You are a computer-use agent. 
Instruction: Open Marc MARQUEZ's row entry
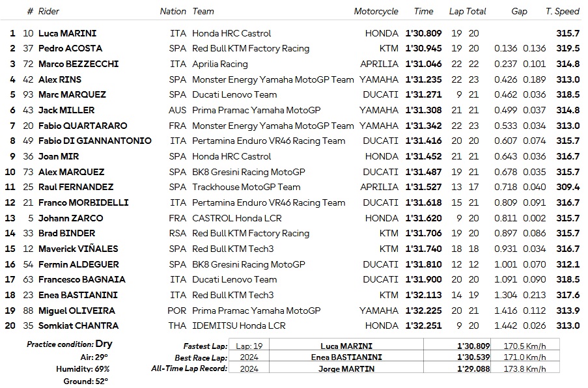click(x=72, y=94)
